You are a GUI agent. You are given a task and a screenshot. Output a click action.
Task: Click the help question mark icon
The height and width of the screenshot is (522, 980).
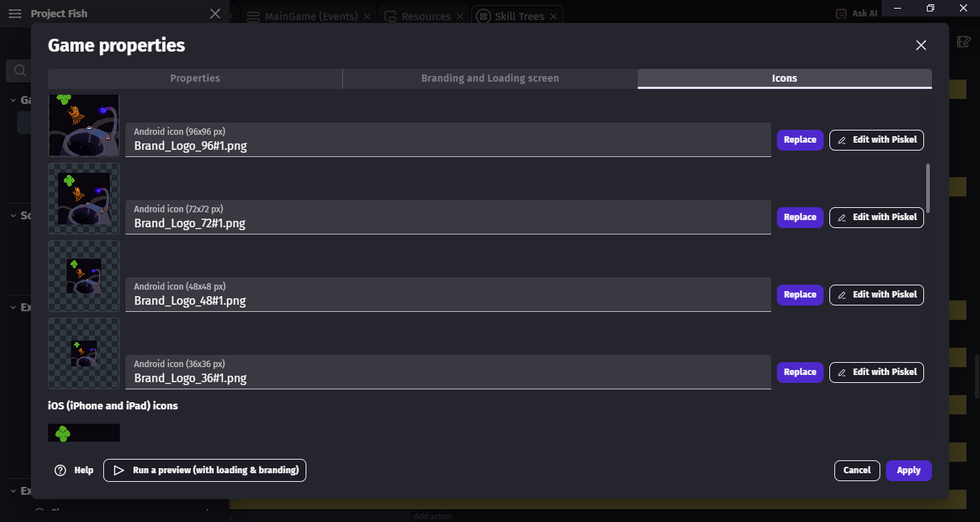pos(60,470)
